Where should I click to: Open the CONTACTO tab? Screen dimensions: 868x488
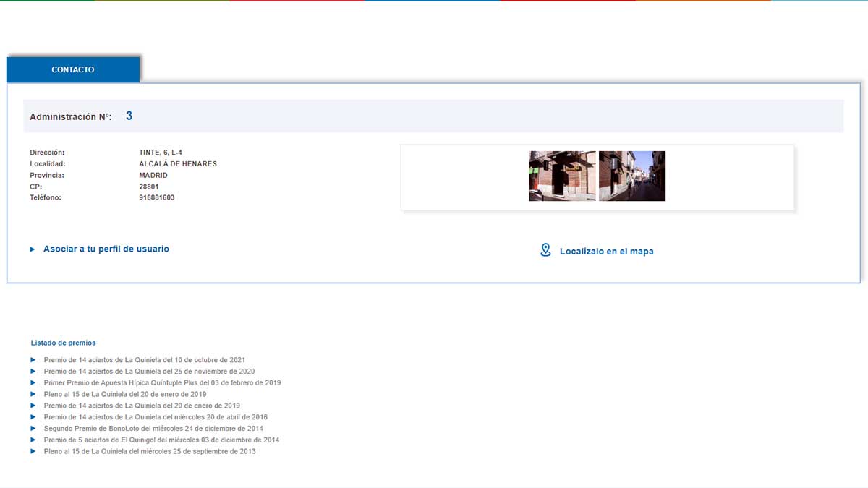(x=73, y=69)
